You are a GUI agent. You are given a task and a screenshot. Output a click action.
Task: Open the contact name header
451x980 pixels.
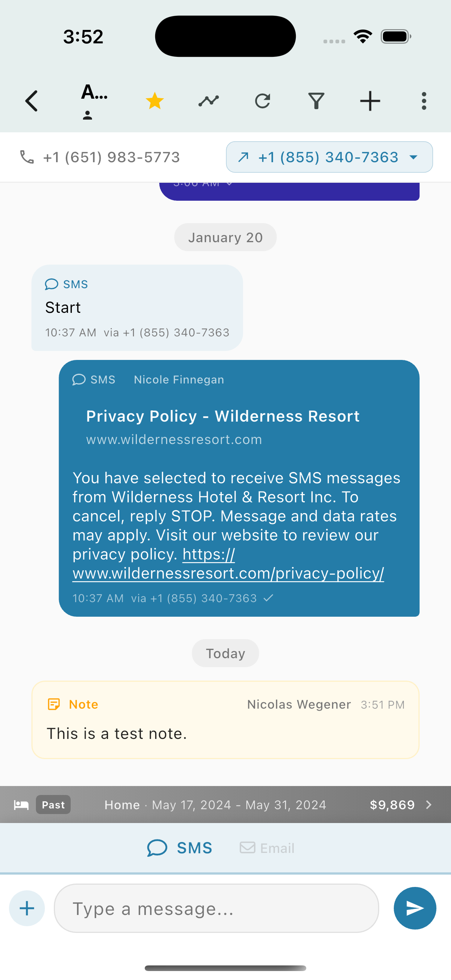click(94, 101)
